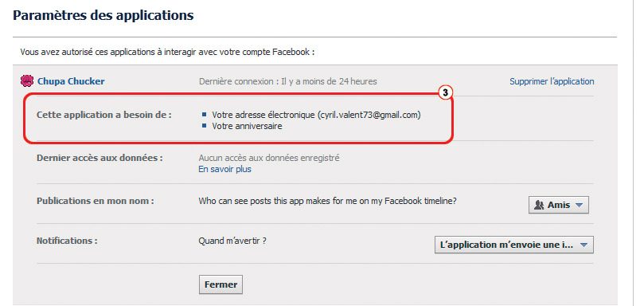Click the Publications en mon nom label
644x306 pixels.
(x=96, y=201)
